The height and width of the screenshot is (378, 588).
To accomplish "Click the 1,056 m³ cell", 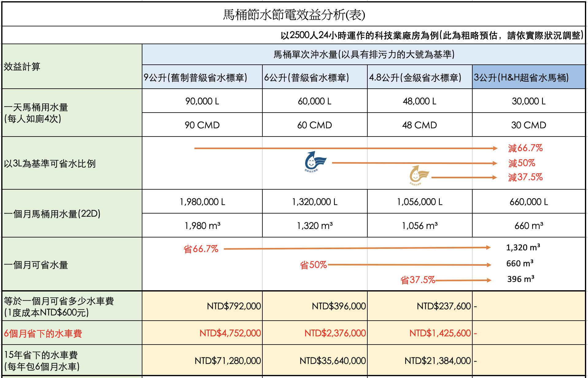I will [419, 226].
